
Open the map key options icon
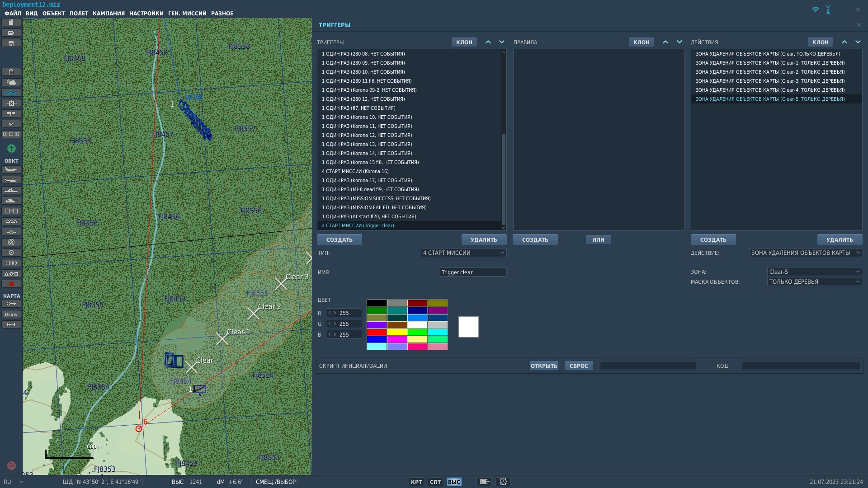tap(11, 304)
